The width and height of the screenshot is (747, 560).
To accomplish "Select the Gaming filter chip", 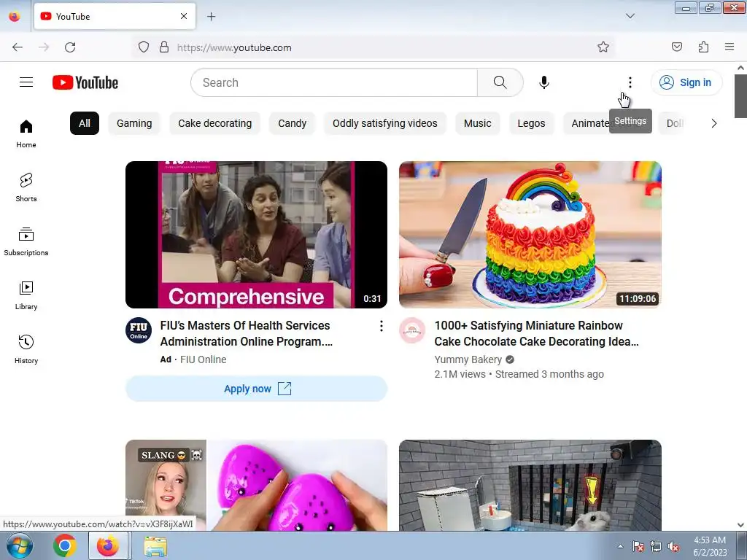I will [x=134, y=123].
